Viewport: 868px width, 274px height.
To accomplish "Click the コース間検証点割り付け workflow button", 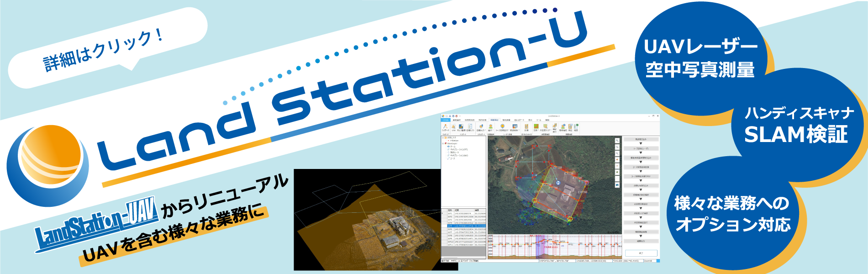I will (x=641, y=176).
